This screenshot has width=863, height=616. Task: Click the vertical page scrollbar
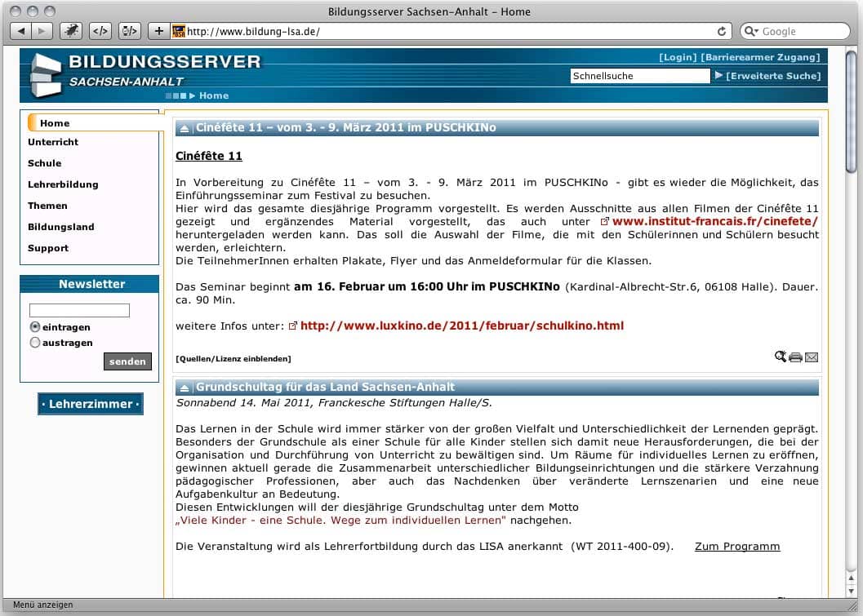(x=852, y=326)
